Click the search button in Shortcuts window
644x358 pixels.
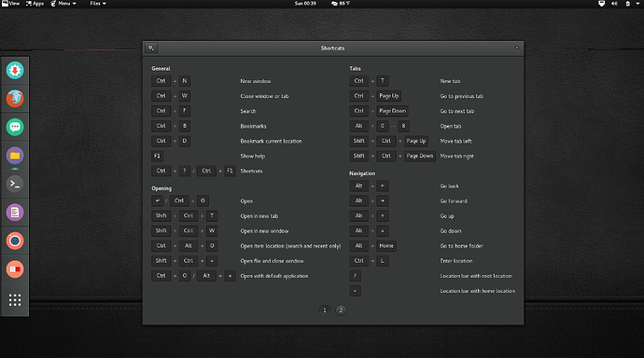[x=151, y=48]
